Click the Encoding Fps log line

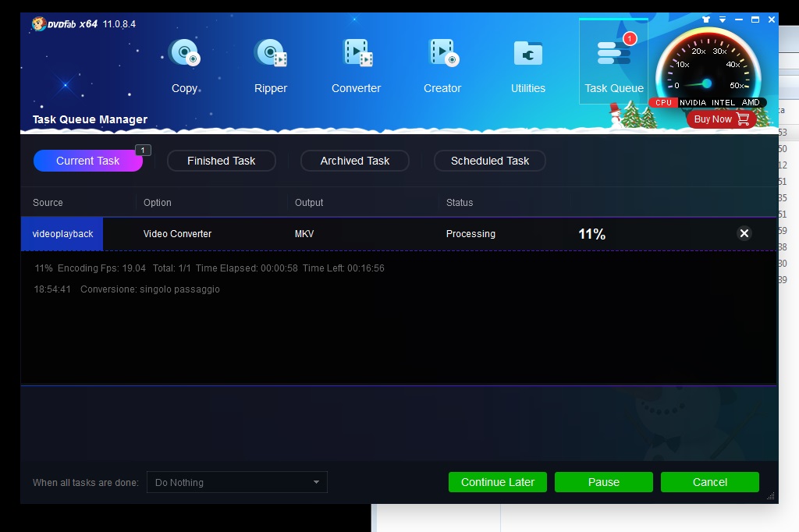[209, 268]
